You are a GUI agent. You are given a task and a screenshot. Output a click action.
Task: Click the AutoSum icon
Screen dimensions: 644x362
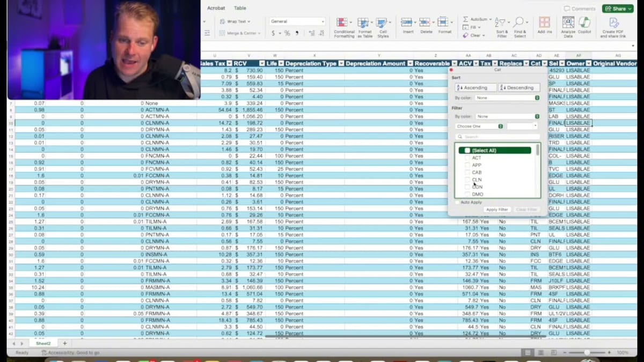[x=465, y=19]
